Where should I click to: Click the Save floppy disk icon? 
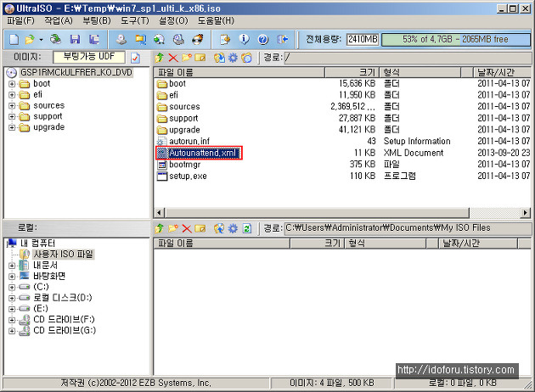[75, 40]
